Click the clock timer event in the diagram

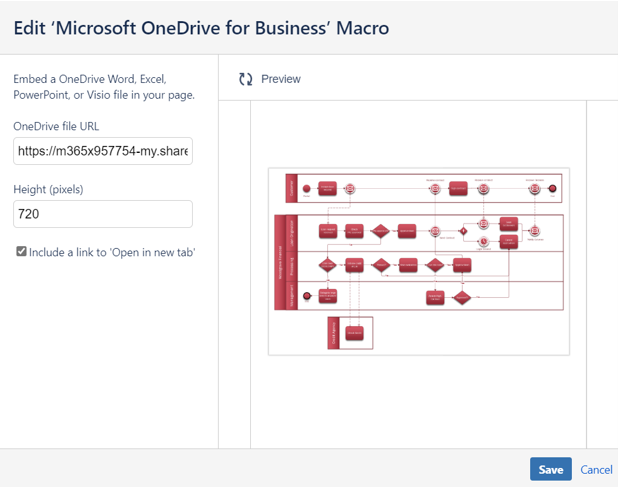483,241
